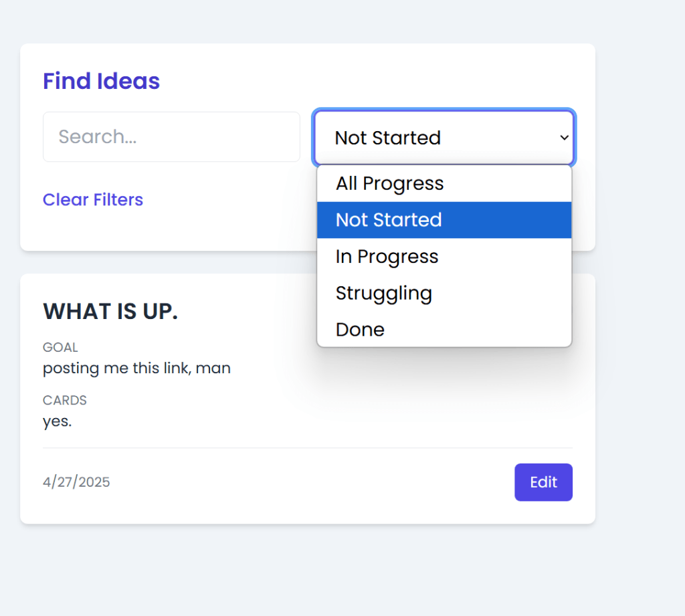
Task: Click the cards value text "yes."
Action: click(x=58, y=421)
